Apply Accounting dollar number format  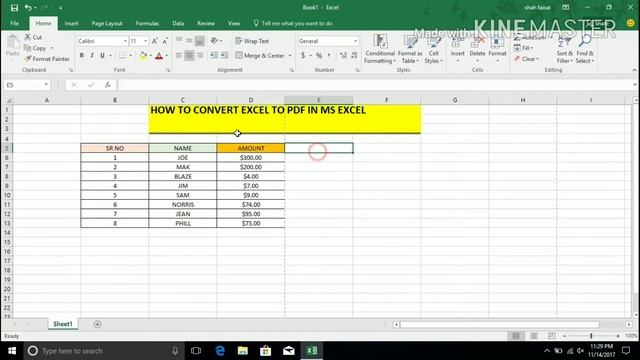(x=303, y=55)
